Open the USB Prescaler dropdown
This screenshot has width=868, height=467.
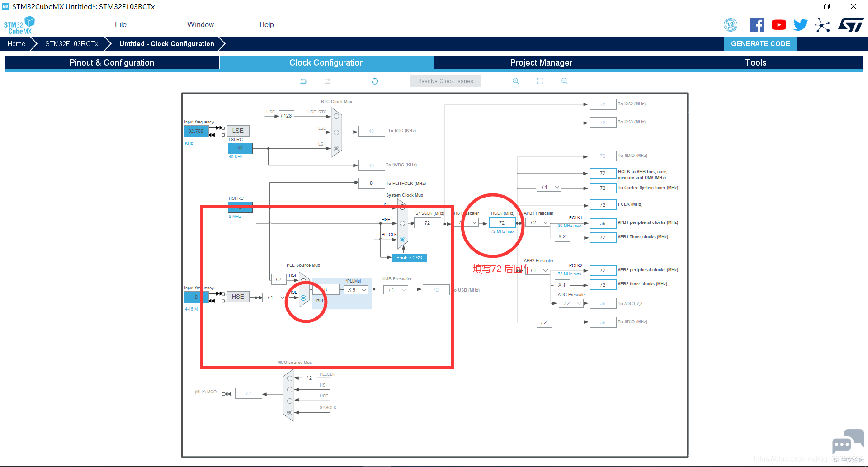point(396,290)
